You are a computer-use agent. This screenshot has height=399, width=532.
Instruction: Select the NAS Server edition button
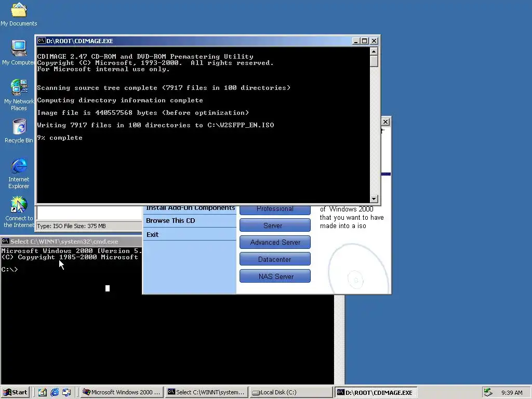275,276
